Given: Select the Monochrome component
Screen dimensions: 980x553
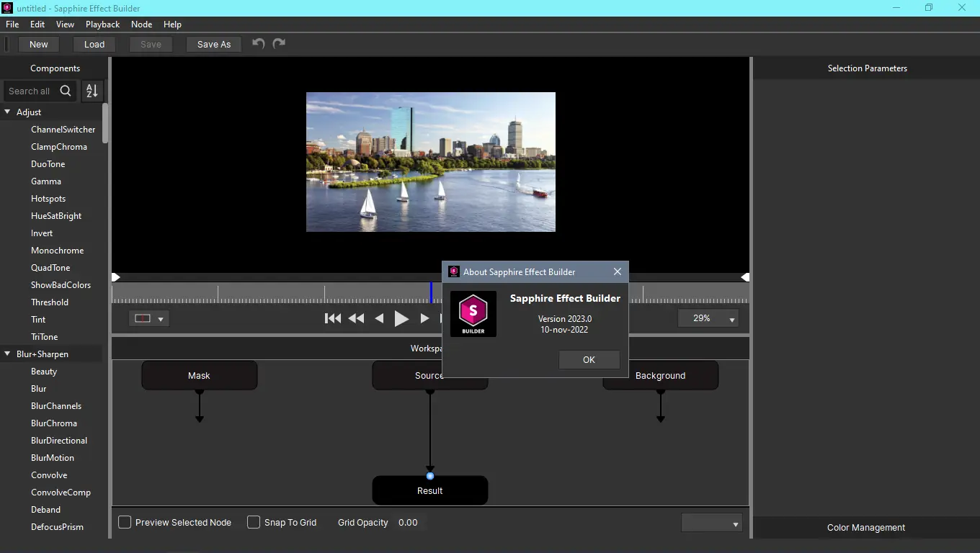Looking at the screenshot, I should tap(58, 251).
